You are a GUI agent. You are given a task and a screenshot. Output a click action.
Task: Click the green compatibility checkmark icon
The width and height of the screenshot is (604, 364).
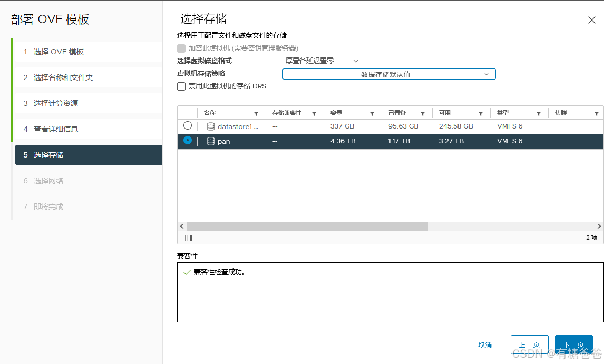pos(187,272)
